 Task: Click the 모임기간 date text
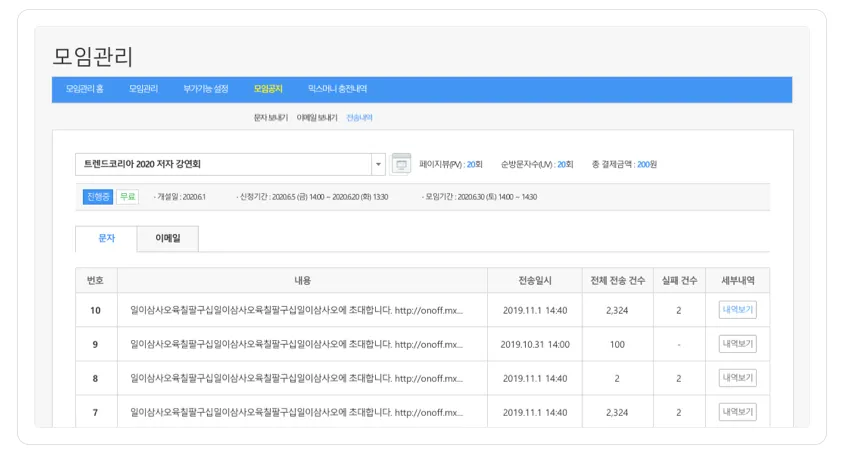click(x=479, y=197)
